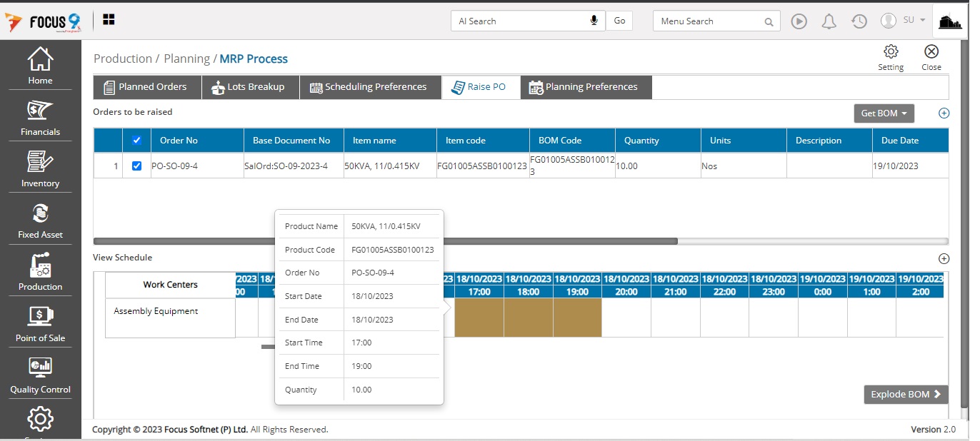Expand the View Schedule plus icon

coord(944,259)
